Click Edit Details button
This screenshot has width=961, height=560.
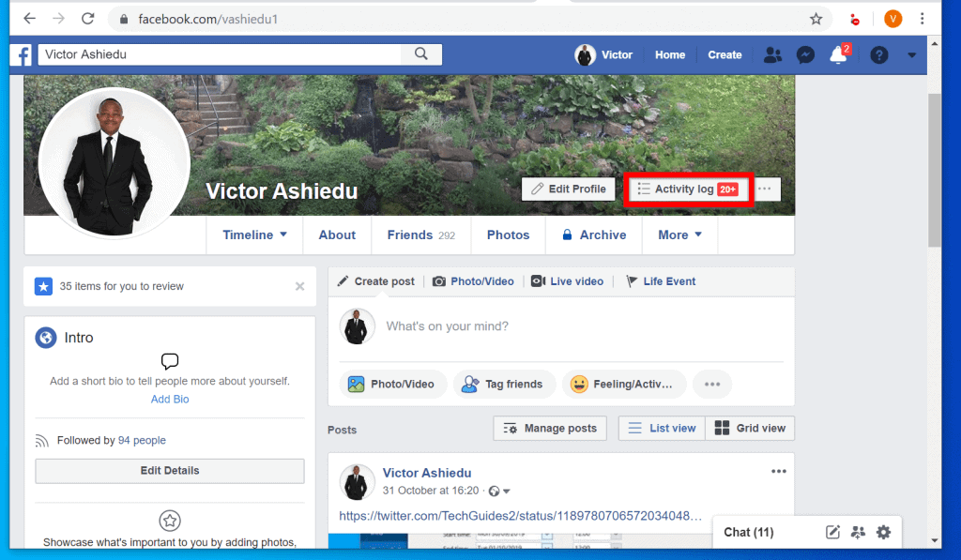pos(170,471)
